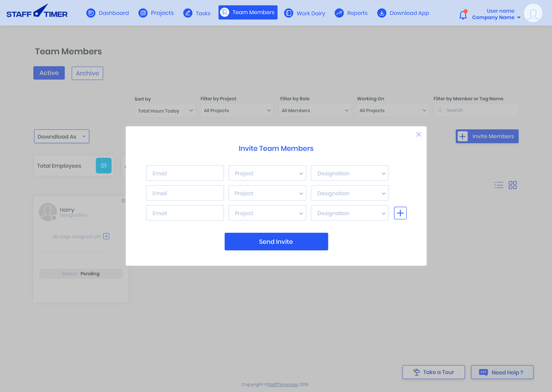552x392 pixels.
Task: Click the Harry member name
Action: (x=67, y=210)
